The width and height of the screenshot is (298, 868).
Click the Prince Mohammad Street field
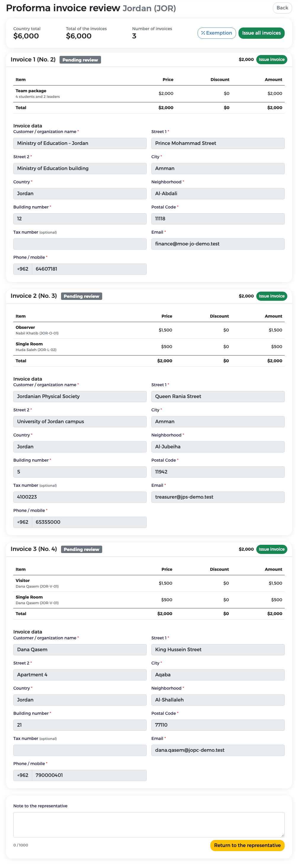(218, 143)
